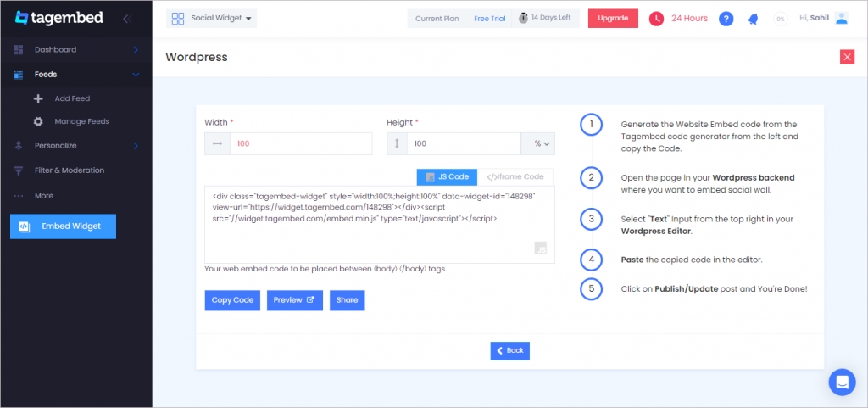Expand the Personalize chevron arrow

[136, 146]
